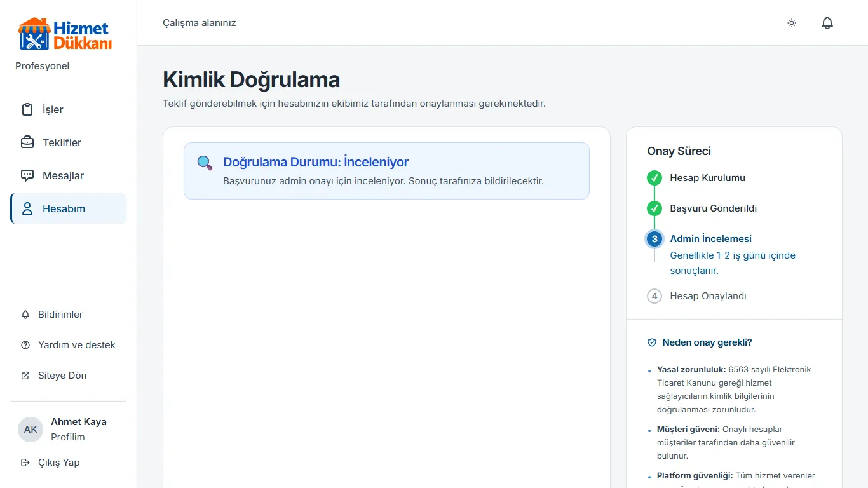This screenshot has width=868, height=488.
Task: Click the Mesajlar chat bubble icon
Action: click(27, 175)
